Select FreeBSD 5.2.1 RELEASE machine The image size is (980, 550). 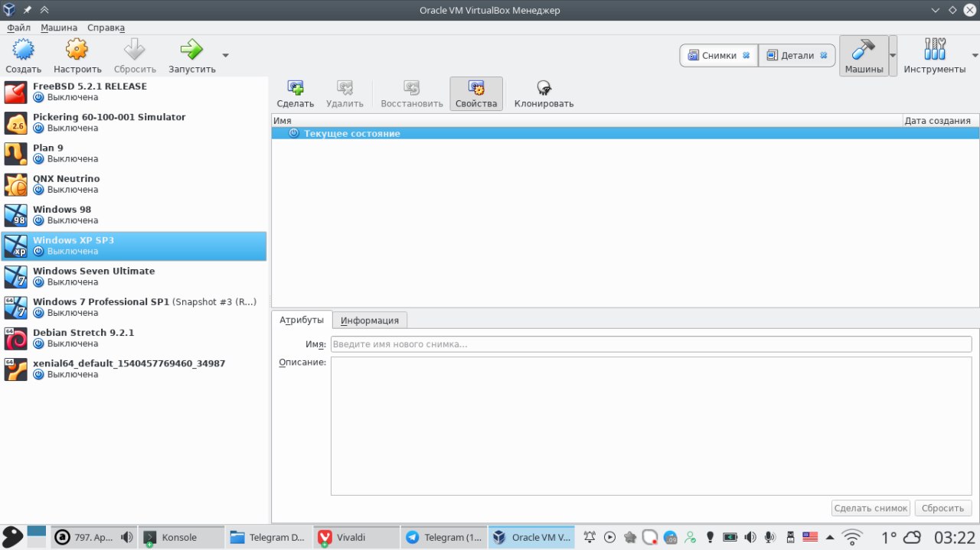pyautogui.click(x=134, y=92)
